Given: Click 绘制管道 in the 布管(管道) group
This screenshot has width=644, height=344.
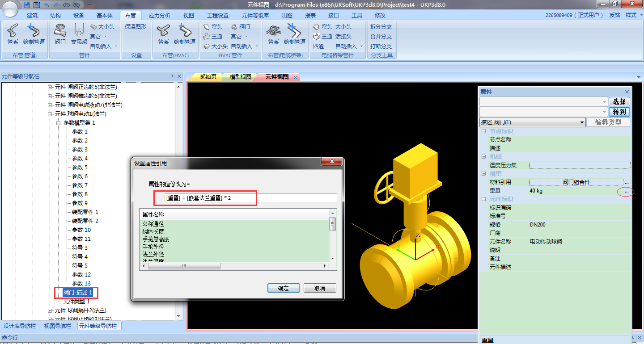Looking at the screenshot, I should [34, 34].
